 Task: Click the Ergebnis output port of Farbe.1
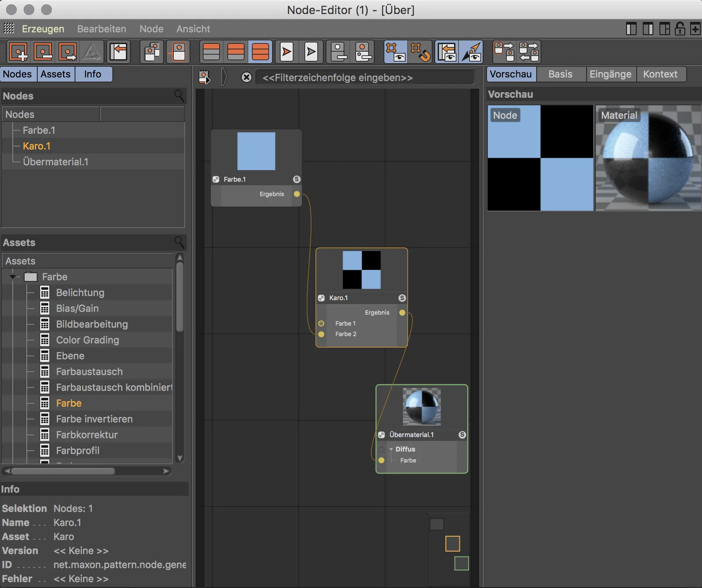(297, 194)
